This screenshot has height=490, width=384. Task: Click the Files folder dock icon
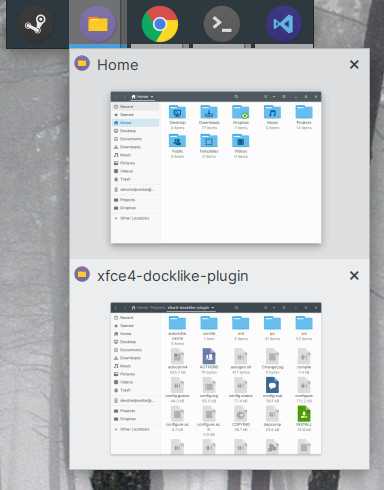(x=98, y=24)
